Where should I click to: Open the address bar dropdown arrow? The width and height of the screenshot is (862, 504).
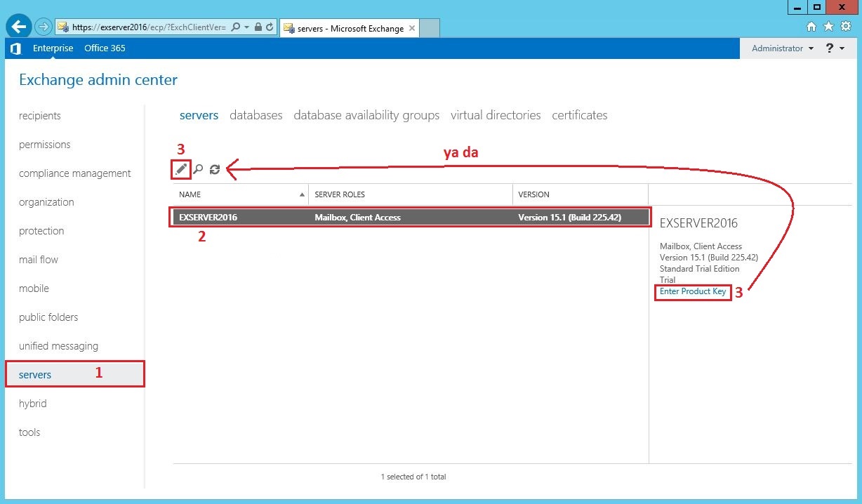coord(246,27)
